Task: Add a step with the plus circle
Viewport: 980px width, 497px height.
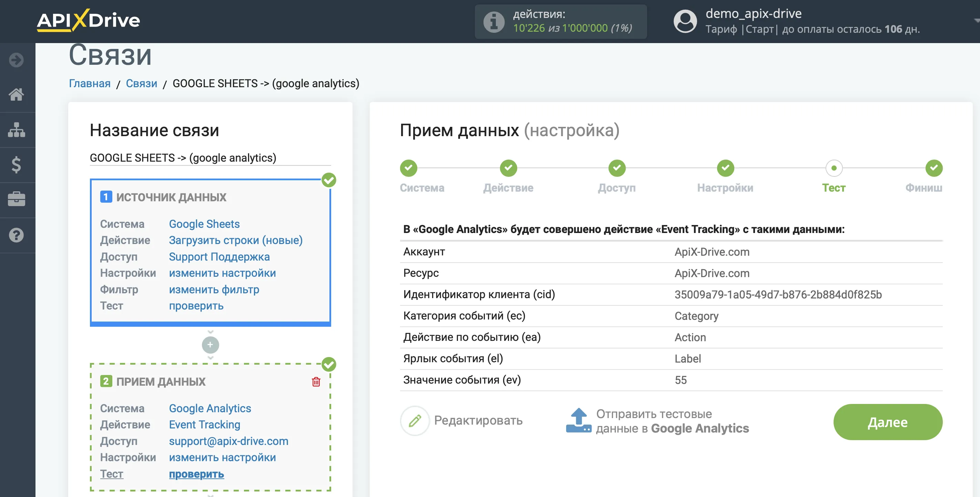Action: 211,345
